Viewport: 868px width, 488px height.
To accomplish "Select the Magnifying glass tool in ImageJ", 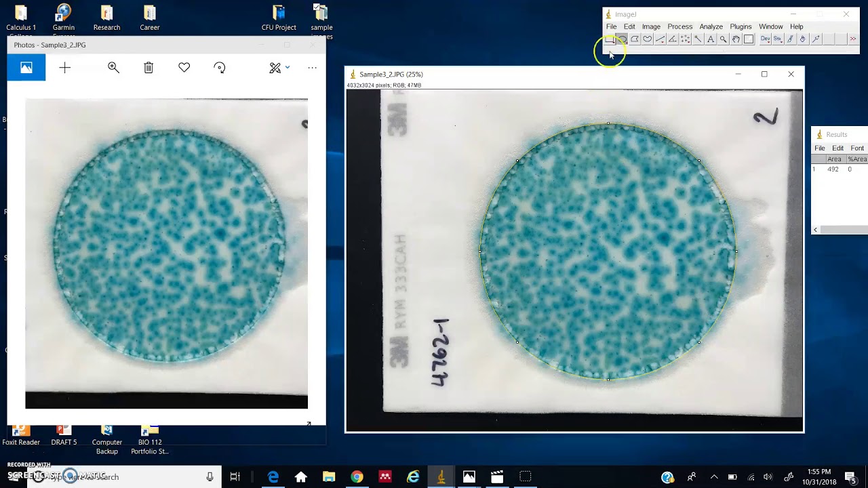I will (724, 39).
